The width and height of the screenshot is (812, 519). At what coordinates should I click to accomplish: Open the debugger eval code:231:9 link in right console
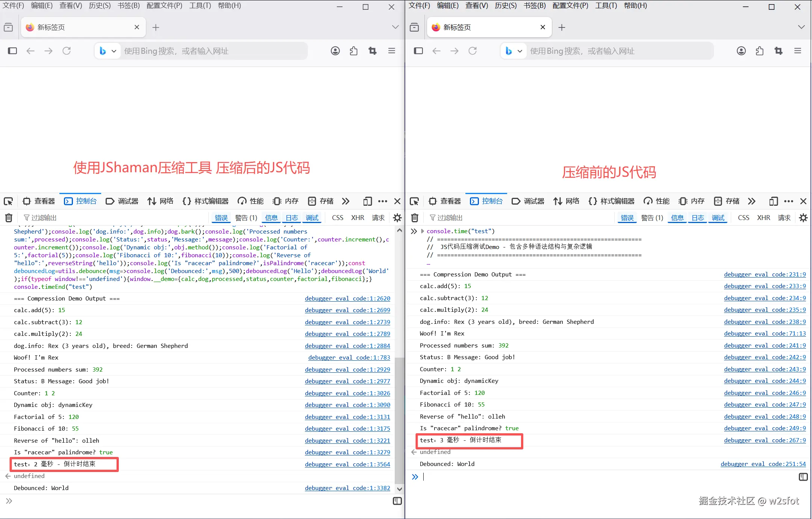765,275
